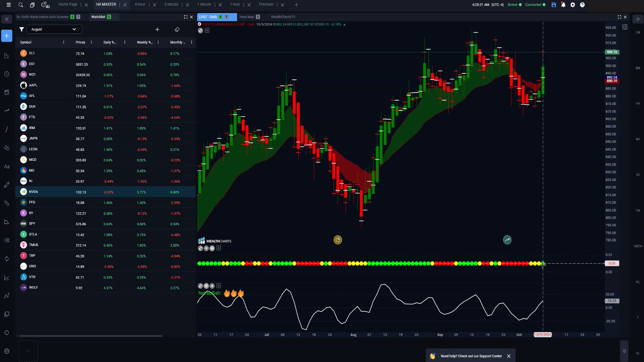Toggle the dot indicator pane visibility icon
Image resolution: width=644 pixels, height=362 pixels.
(201, 248)
